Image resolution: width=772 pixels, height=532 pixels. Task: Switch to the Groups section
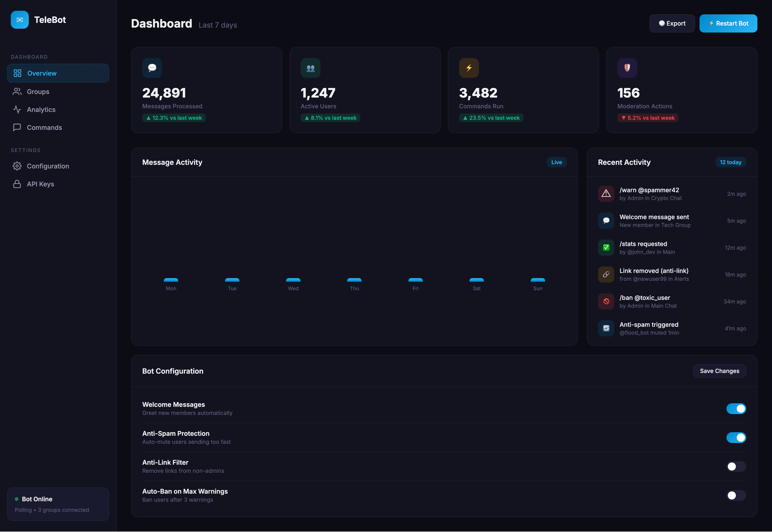tap(38, 91)
